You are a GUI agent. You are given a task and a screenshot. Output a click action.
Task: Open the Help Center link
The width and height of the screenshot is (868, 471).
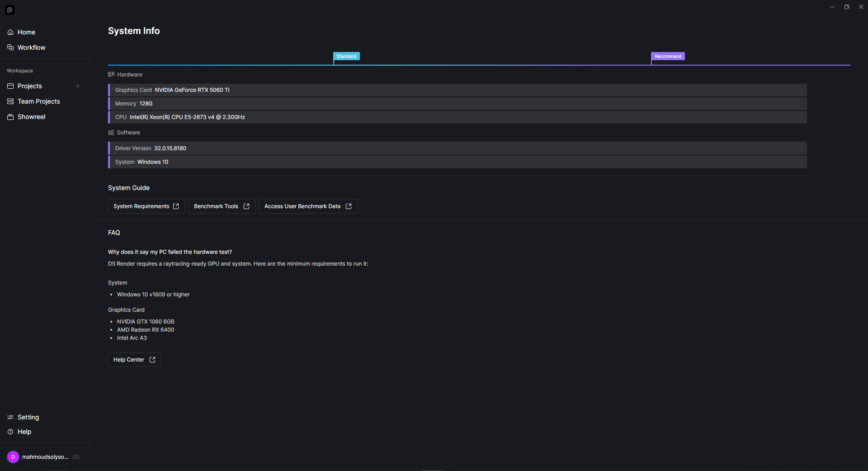click(134, 360)
